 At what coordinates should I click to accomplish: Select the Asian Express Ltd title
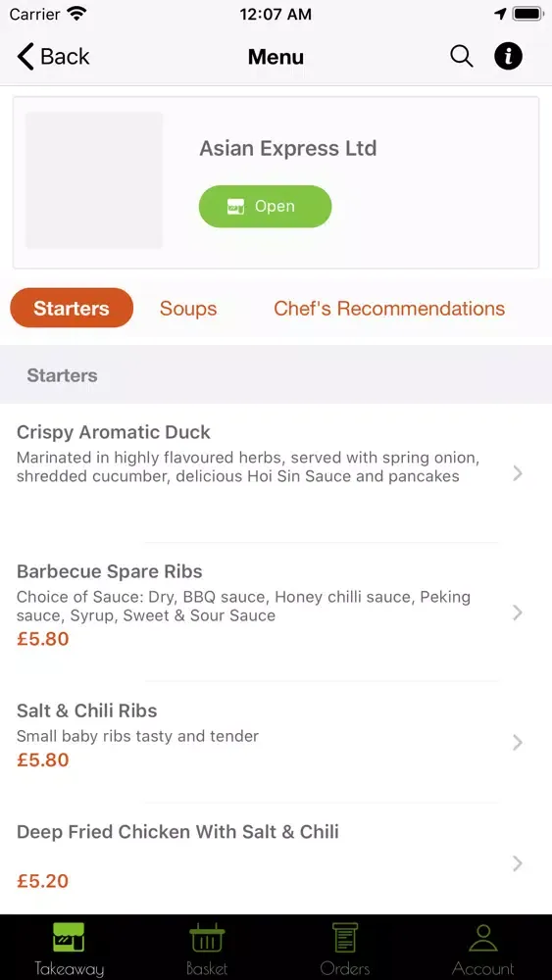288,149
